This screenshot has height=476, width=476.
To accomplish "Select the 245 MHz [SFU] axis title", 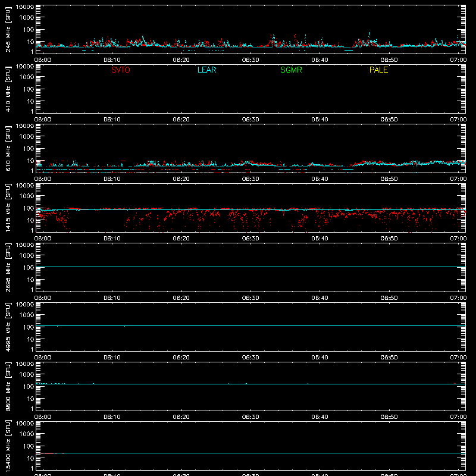I will click(8, 29).
